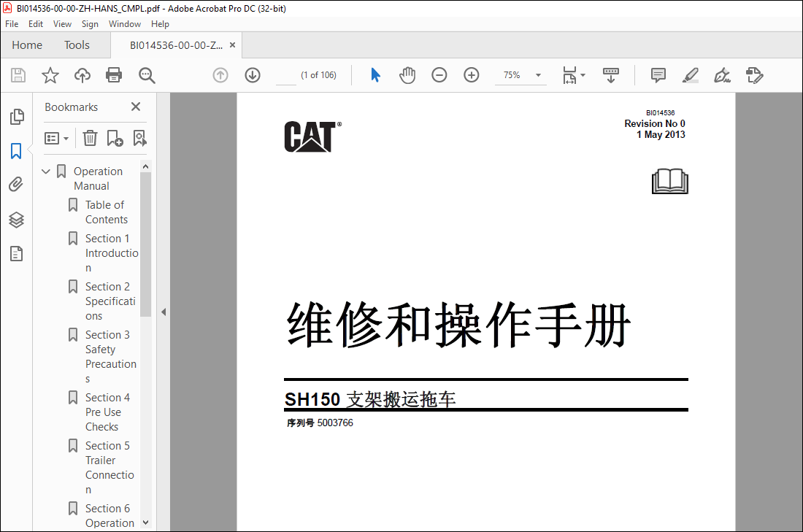
Task: Activate the Hand pan tool
Action: pos(407,75)
